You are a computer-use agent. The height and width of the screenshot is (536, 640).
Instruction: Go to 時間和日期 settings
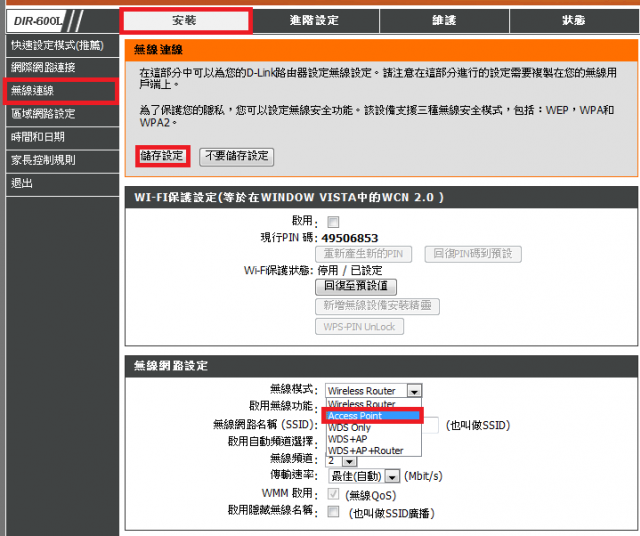tap(62, 137)
